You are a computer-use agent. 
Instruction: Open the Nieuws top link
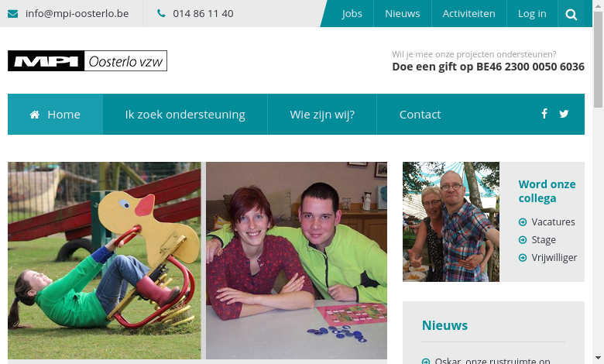[x=403, y=13]
